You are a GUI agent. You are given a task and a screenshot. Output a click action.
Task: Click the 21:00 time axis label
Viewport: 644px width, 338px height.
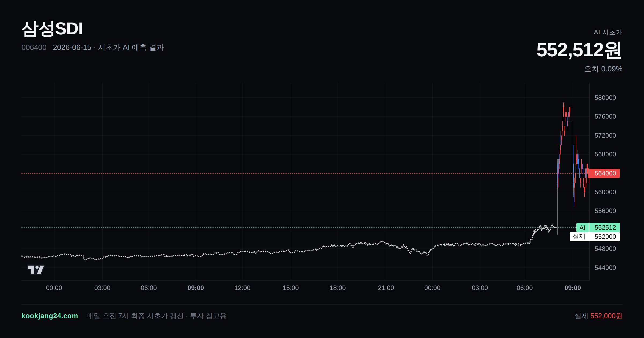tap(386, 288)
